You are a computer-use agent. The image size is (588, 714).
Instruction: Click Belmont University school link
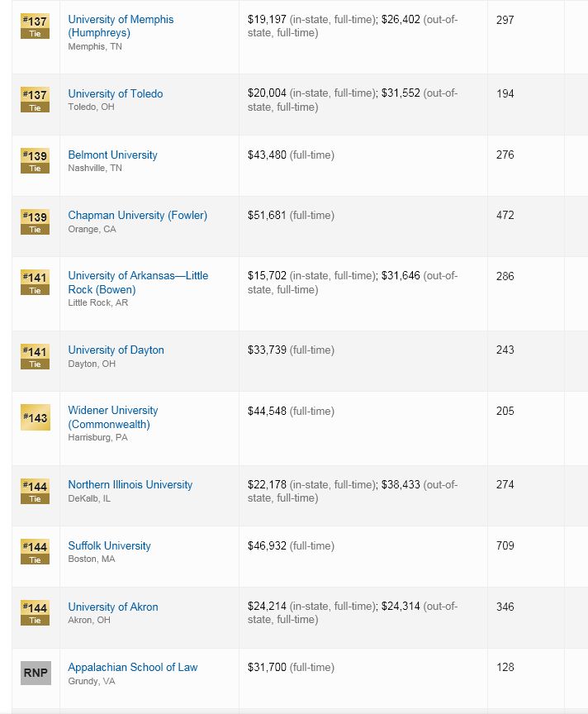tap(112, 155)
